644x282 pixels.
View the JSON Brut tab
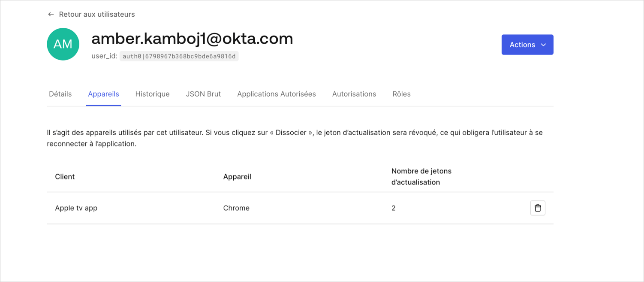(x=203, y=94)
